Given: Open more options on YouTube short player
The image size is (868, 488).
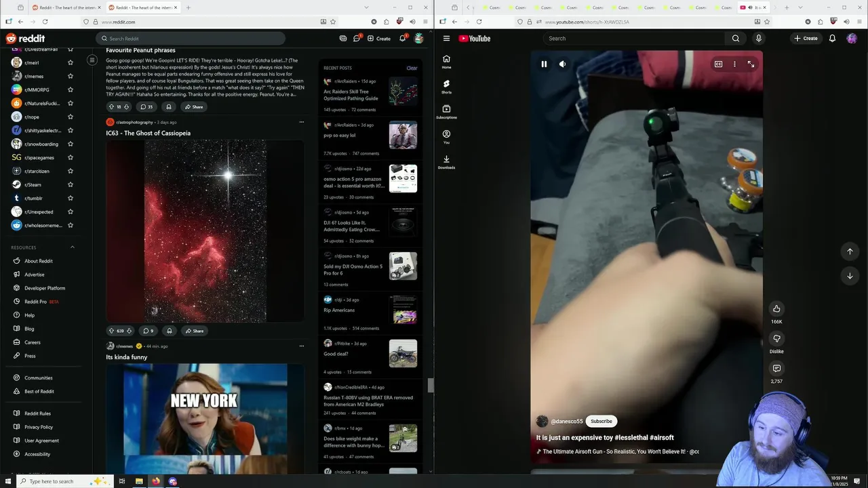Looking at the screenshot, I should click(x=734, y=64).
